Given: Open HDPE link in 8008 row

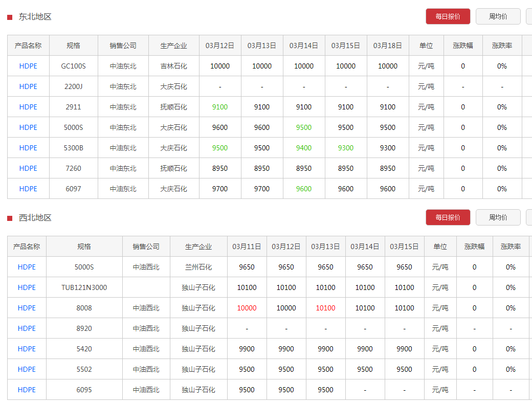Looking at the screenshot, I should coord(27,308).
